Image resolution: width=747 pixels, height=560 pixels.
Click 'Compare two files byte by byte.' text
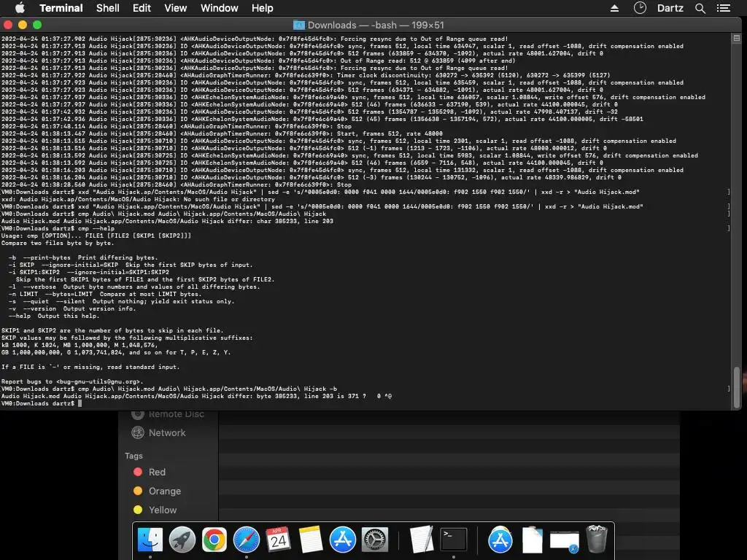[x=57, y=243]
